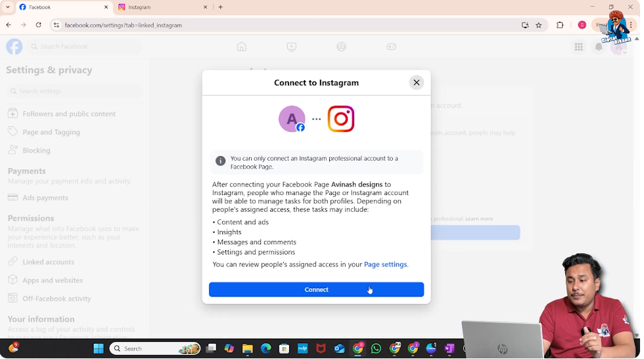Launch Copilot from the taskbar

229,348
